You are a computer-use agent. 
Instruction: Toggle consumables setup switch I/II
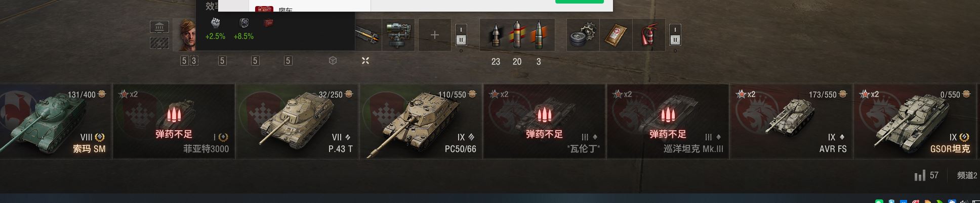click(x=675, y=35)
